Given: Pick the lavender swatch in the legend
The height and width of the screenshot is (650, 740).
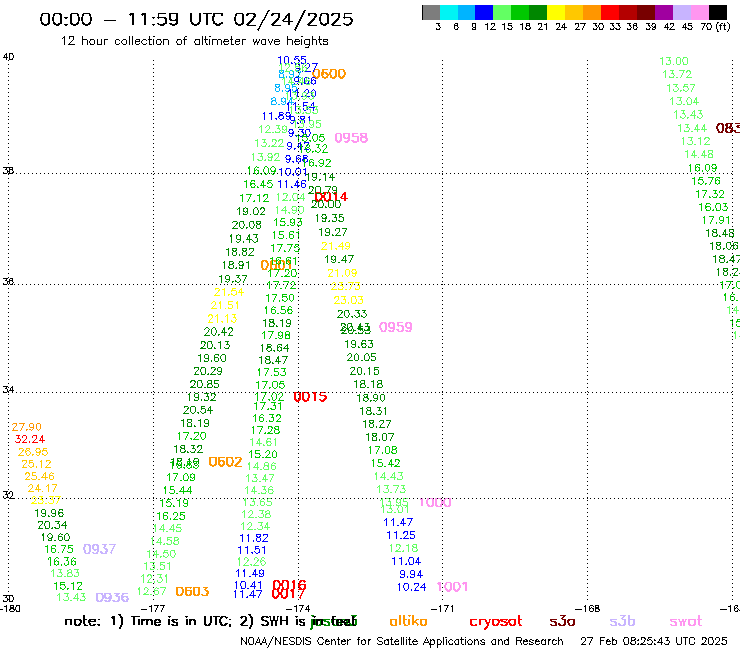Looking at the screenshot, I should 682,12.
